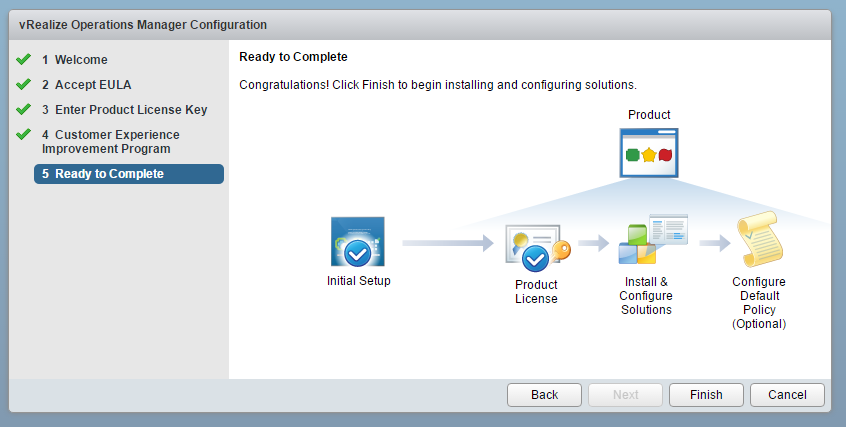The image size is (846, 427).
Task: Click the vRealize Operations Manager Configuration title
Action: point(143,25)
